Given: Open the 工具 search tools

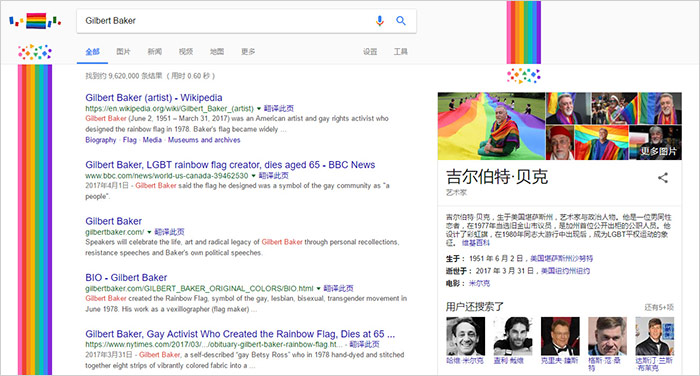Looking at the screenshot, I should click(400, 52).
